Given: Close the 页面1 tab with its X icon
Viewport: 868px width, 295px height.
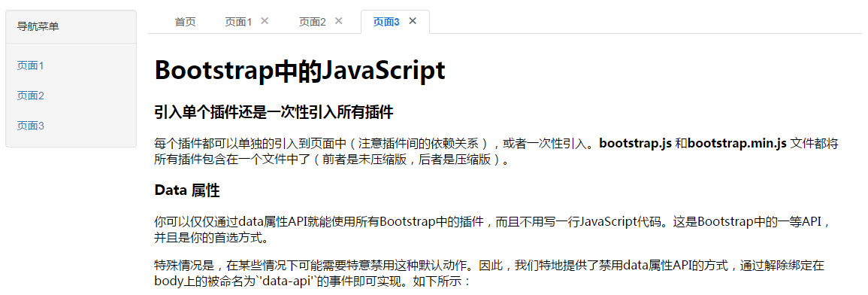Looking at the screenshot, I should [x=265, y=21].
